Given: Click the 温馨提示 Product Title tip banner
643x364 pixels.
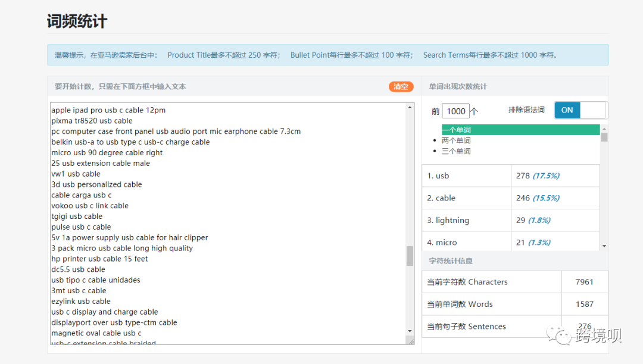Looking at the screenshot, I should pos(327,55).
